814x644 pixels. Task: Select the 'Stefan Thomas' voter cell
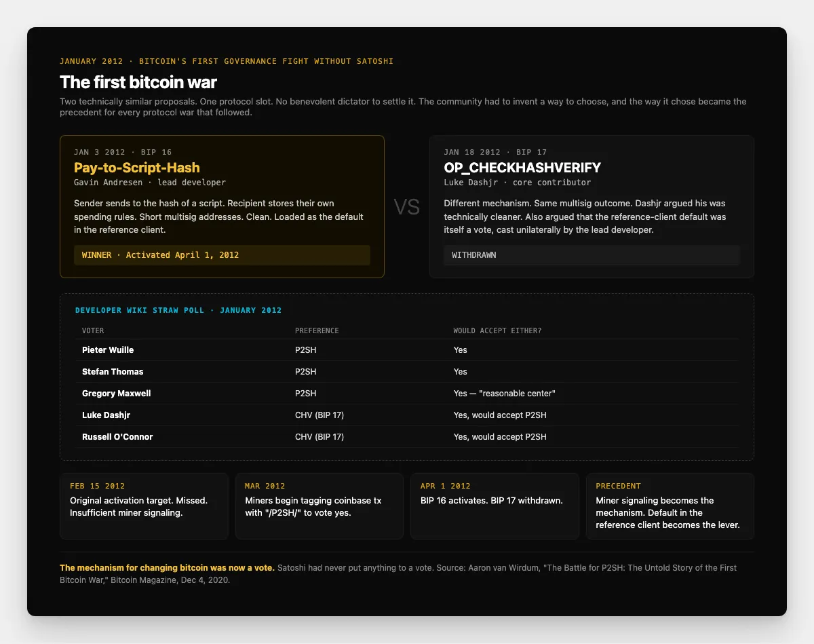tap(113, 372)
